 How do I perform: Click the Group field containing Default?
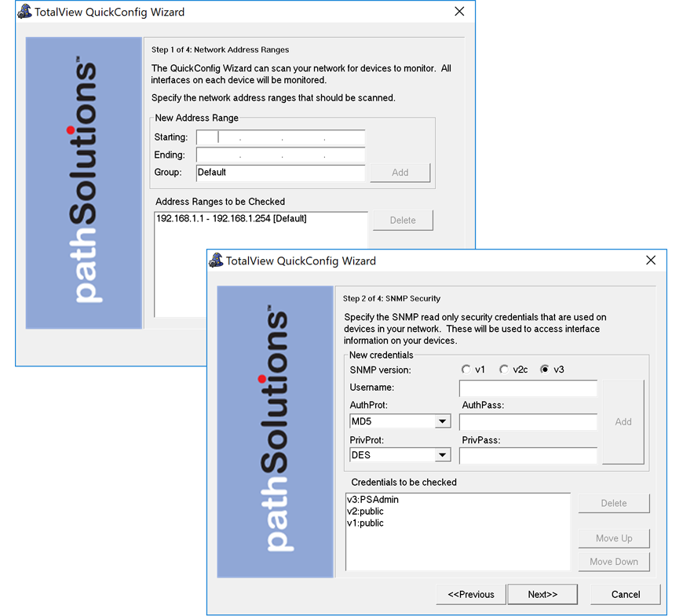pos(280,173)
